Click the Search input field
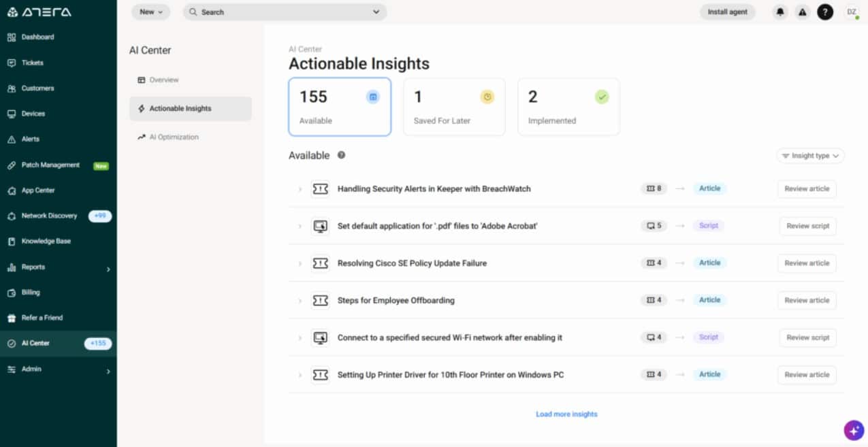The width and height of the screenshot is (868, 447). click(285, 12)
